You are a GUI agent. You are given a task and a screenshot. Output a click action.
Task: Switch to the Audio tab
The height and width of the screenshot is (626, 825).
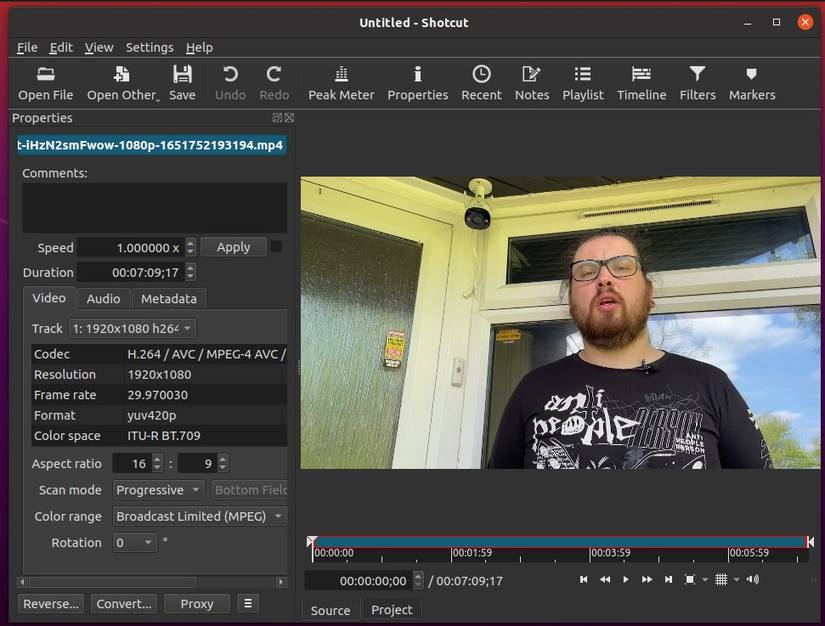pyautogui.click(x=103, y=298)
